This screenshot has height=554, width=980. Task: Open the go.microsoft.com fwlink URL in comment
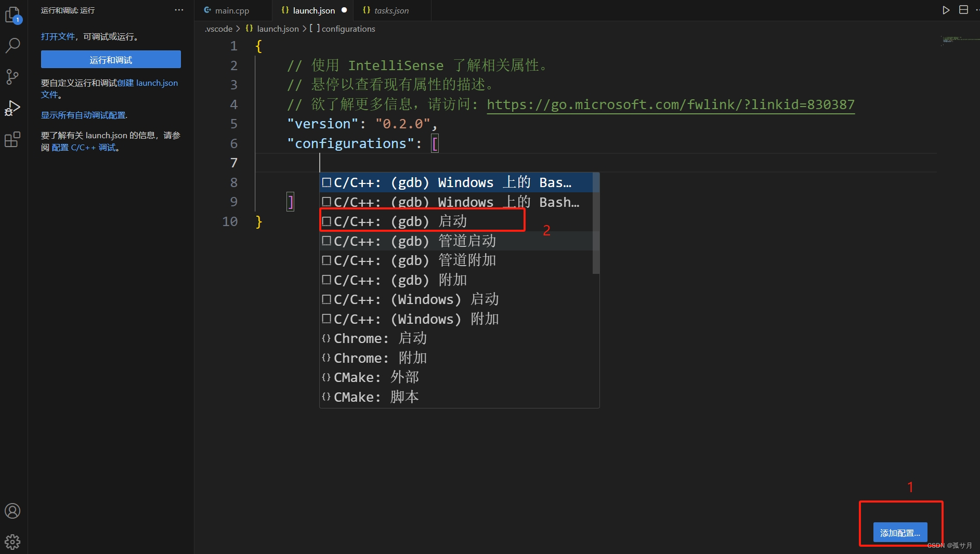pyautogui.click(x=671, y=104)
